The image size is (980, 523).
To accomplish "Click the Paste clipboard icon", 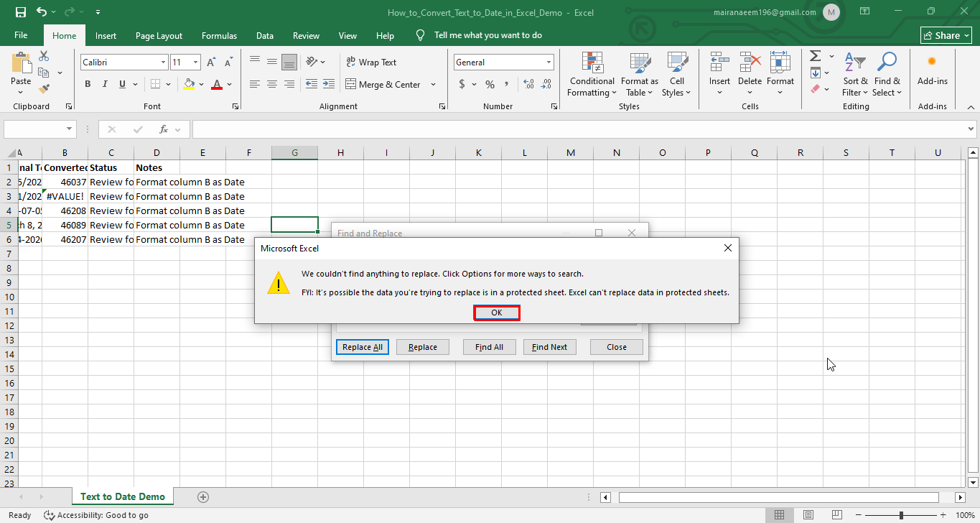I will tap(21, 63).
